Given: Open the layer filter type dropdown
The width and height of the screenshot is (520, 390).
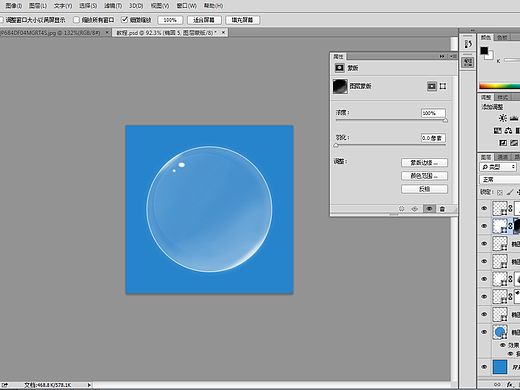Looking at the screenshot, I should 499,167.
